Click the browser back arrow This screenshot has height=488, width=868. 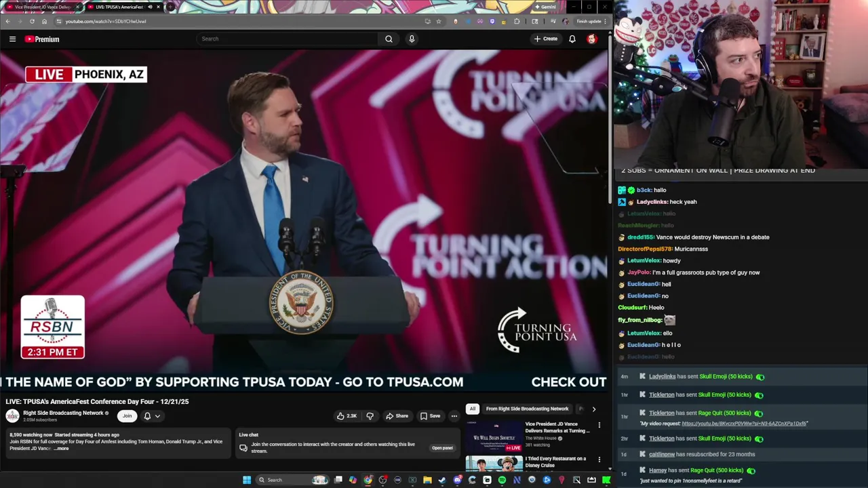8,21
